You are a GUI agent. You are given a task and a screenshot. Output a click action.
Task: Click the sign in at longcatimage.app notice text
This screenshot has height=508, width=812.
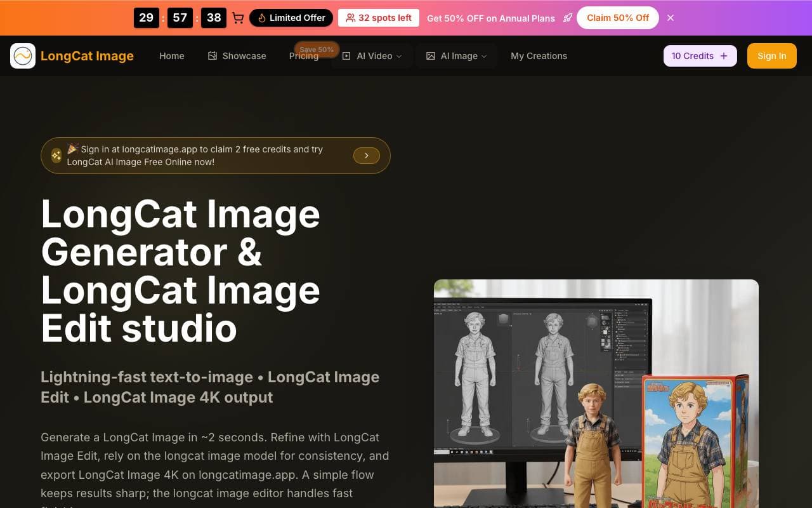click(x=195, y=156)
